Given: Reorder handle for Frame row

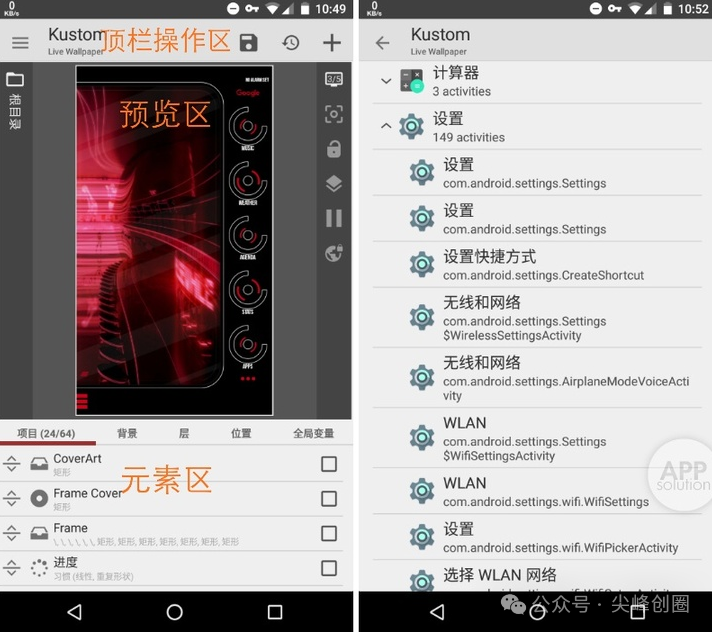Looking at the screenshot, I should (x=11, y=533).
